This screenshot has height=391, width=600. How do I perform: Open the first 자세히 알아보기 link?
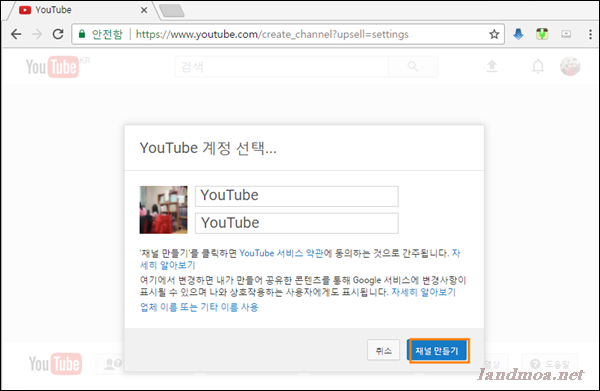(168, 265)
